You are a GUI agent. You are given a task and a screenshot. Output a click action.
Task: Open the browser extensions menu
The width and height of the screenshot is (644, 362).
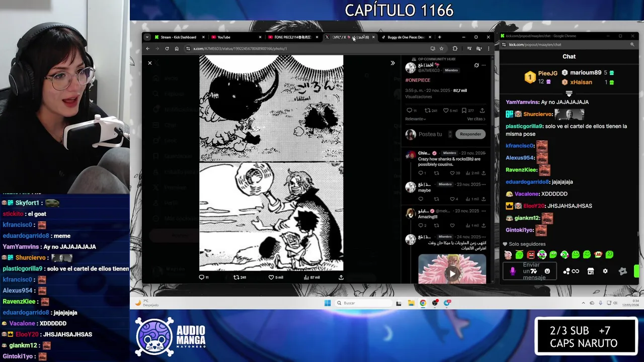[x=455, y=49]
